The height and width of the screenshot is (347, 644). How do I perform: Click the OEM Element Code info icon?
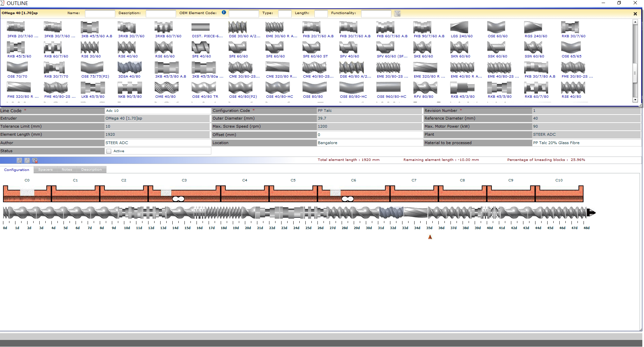pos(224,12)
